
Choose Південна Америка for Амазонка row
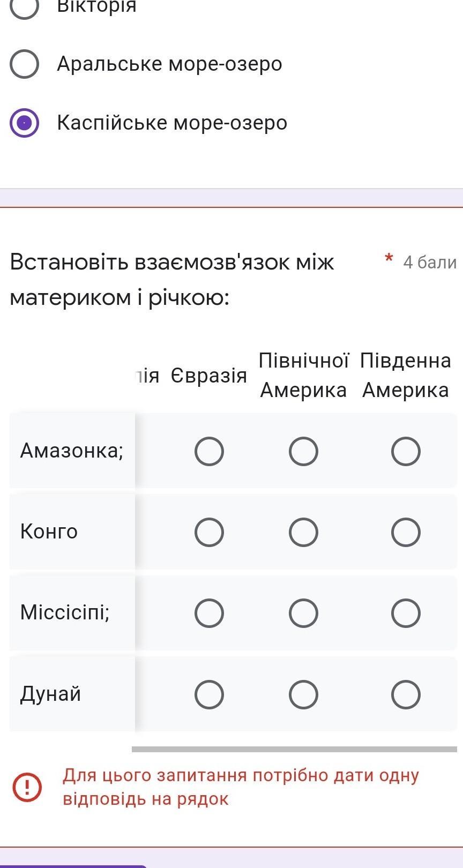406,451
